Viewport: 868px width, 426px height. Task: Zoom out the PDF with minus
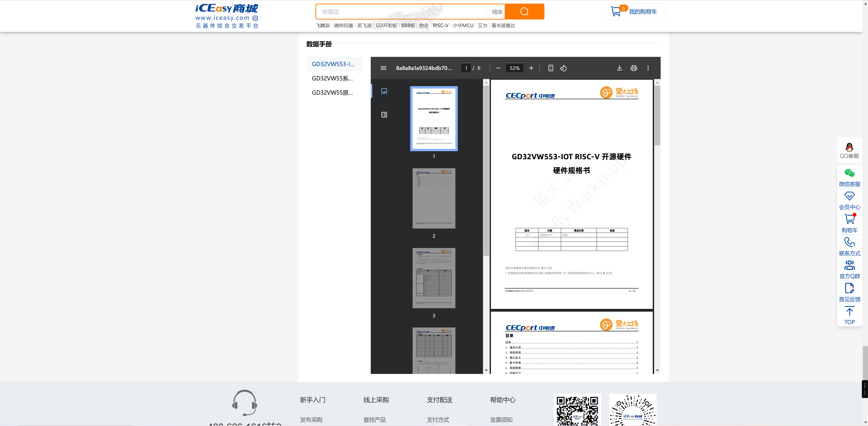point(498,68)
